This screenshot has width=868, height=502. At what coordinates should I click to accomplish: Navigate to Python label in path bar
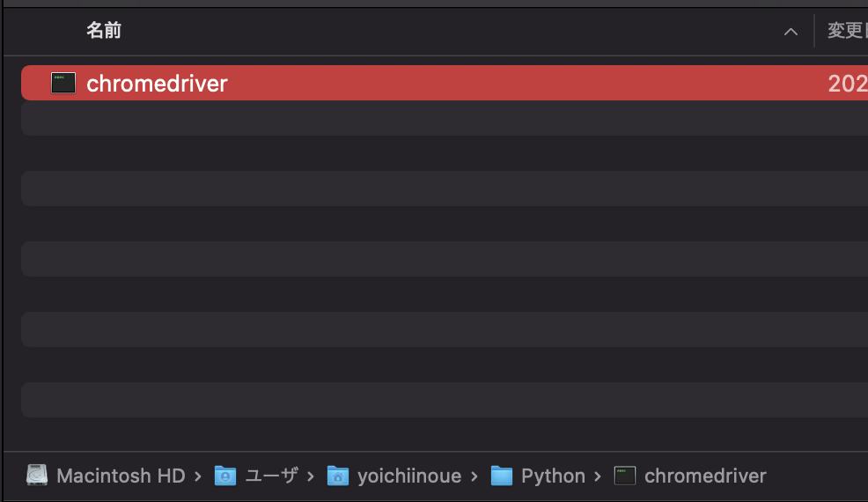[x=553, y=476]
